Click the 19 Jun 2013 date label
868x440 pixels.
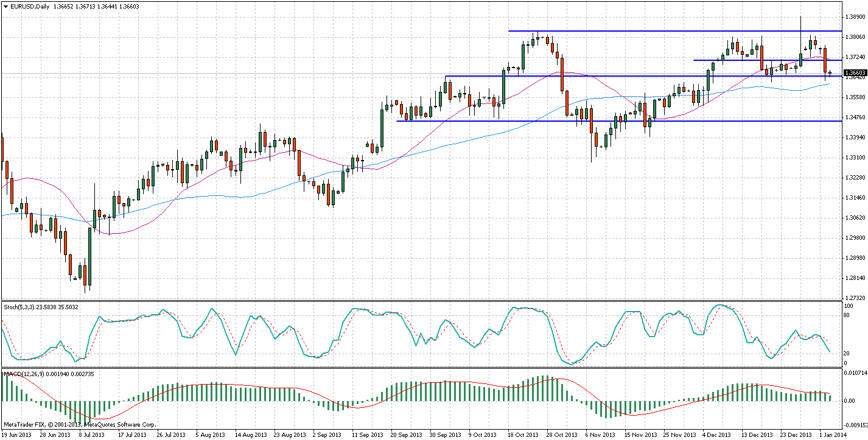[x=17, y=435]
